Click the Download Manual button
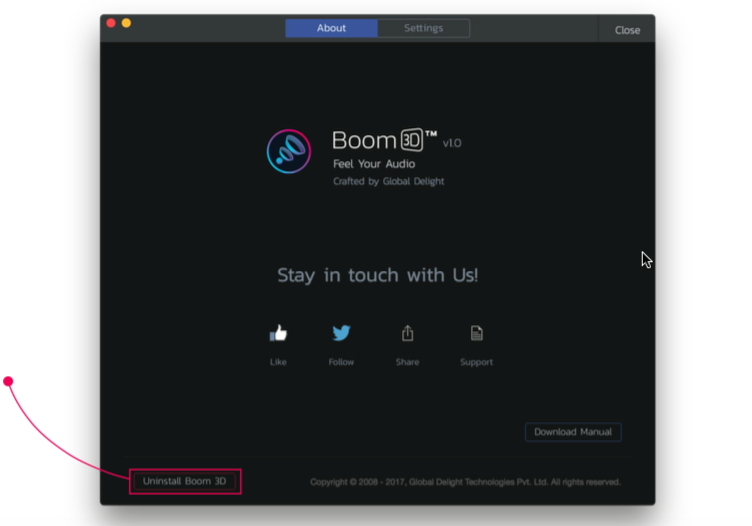752x526 pixels. point(573,432)
